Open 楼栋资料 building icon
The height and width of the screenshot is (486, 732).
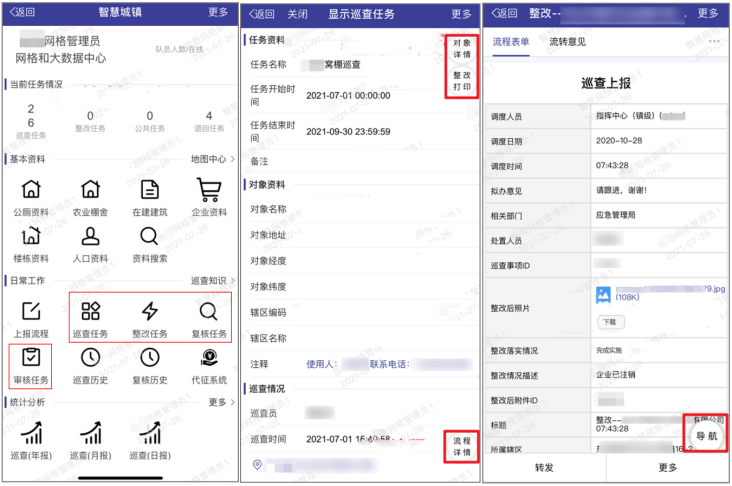point(31,236)
